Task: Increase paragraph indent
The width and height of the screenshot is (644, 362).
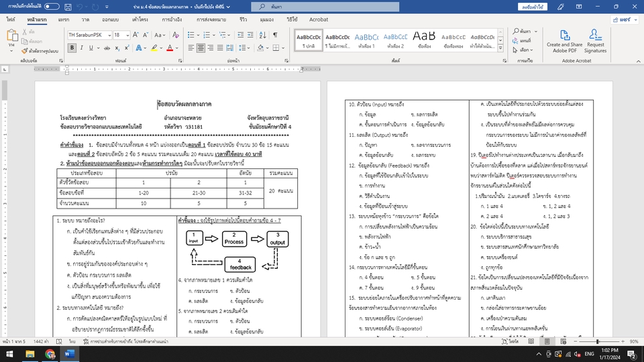Action: point(250,35)
